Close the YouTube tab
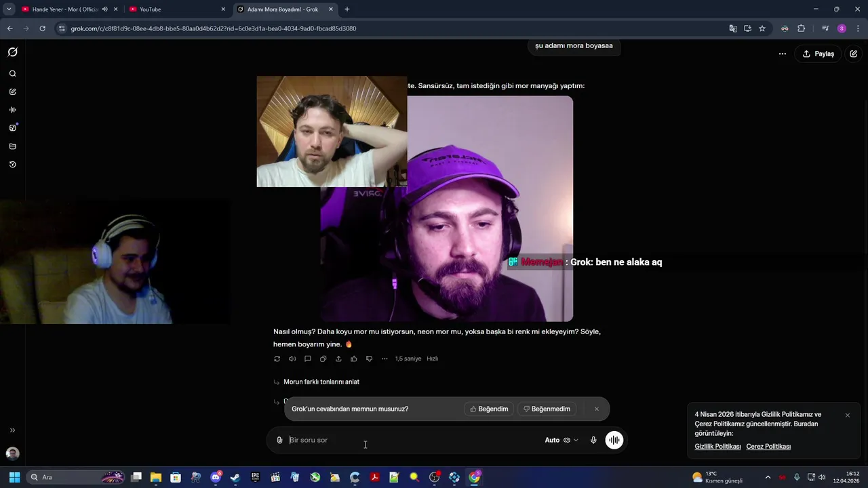 click(223, 9)
